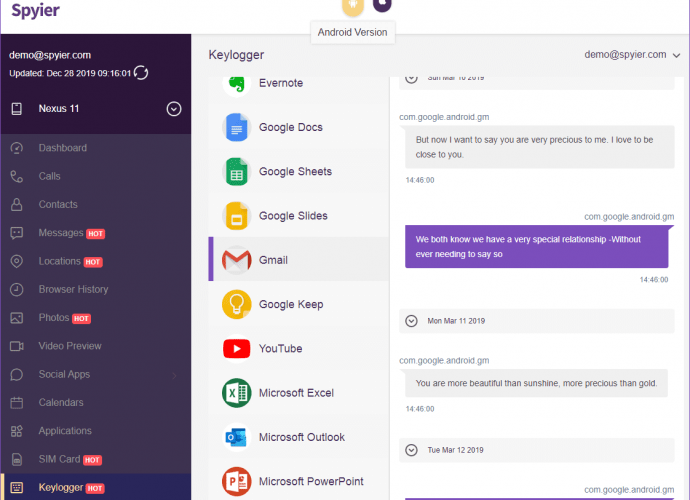Select Microsoft Excel app icon
This screenshot has width=690, height=500.
click(237, 393)
